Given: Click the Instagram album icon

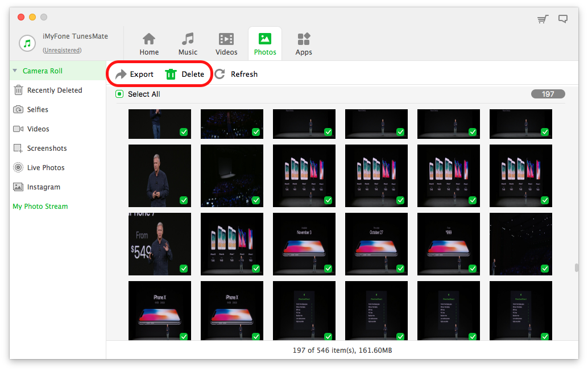Looking at the screenshot, I should [18, 187].
